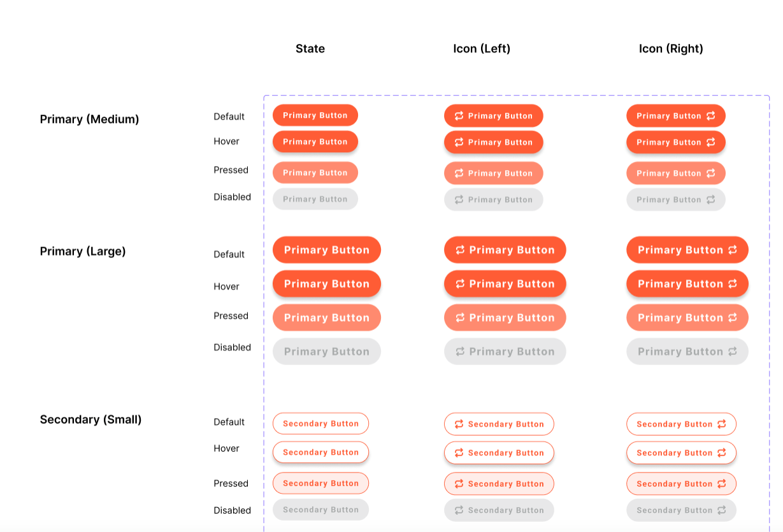
Task: Click repeat icon in pressed large left-icon Primary Button
Action: [x=460, y=317]
